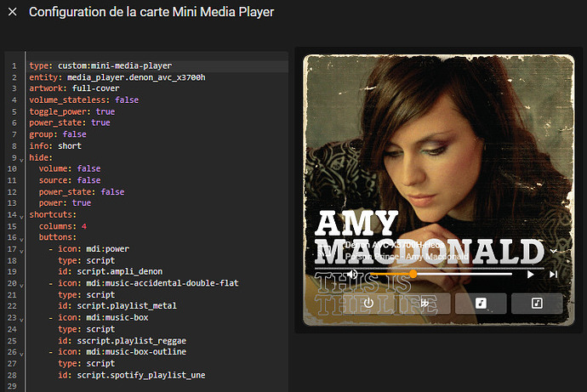Click the 'true' value after power on line 13
Image resolution: width=587 pixels, height=392 pixels.
point(82,202)
